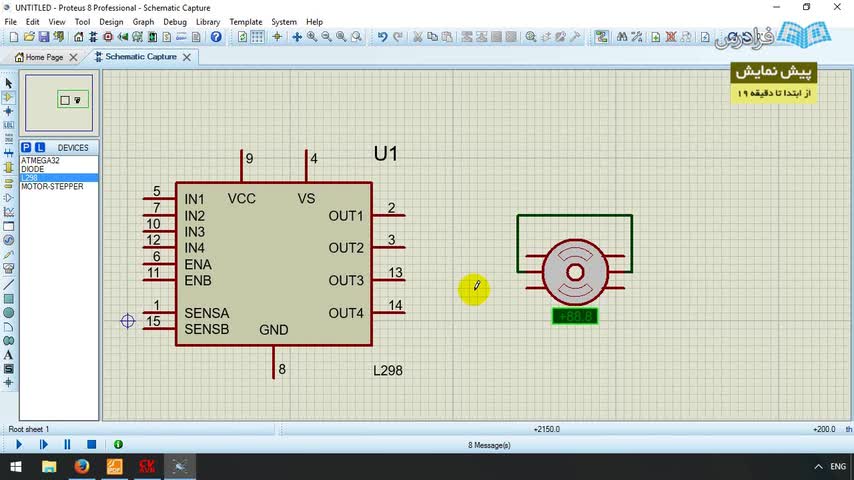Select the Wire Label Mode tool
This screenshot has width=854, height=480.
[x=8, y=125]
